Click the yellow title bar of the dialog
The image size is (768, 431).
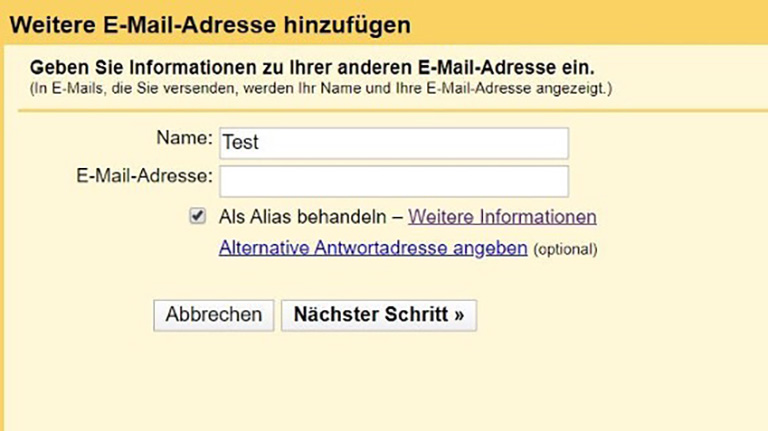coord(600,25)
